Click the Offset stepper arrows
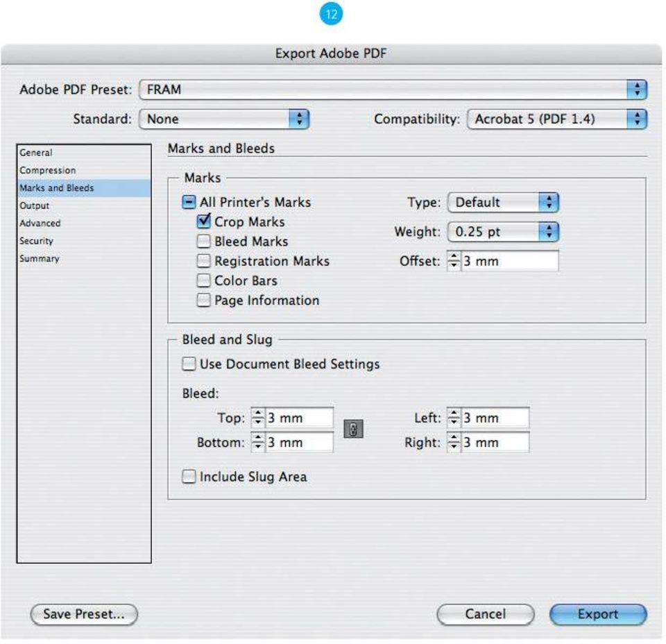Screen dimensions: 666x644 click(x=454, y=261)
